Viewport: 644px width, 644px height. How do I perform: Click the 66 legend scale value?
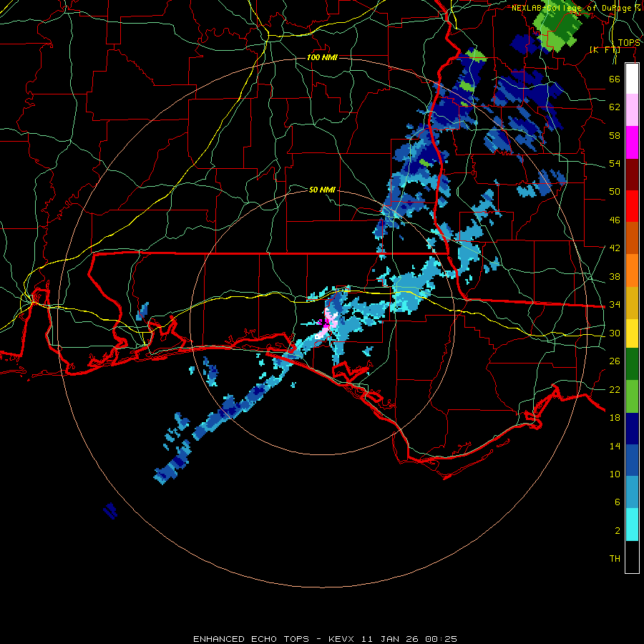tap(615, 79)
